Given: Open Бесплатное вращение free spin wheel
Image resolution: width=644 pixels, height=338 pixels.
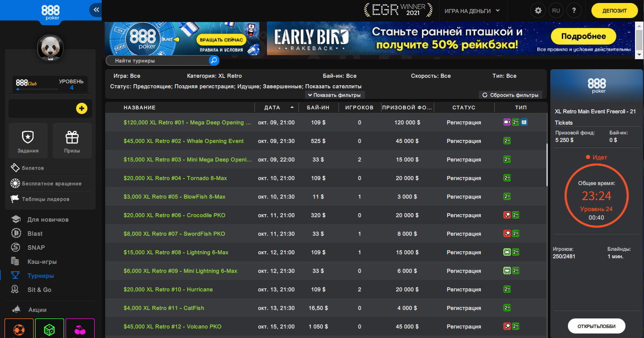Looking at the screenshot, I should (46, 184).
